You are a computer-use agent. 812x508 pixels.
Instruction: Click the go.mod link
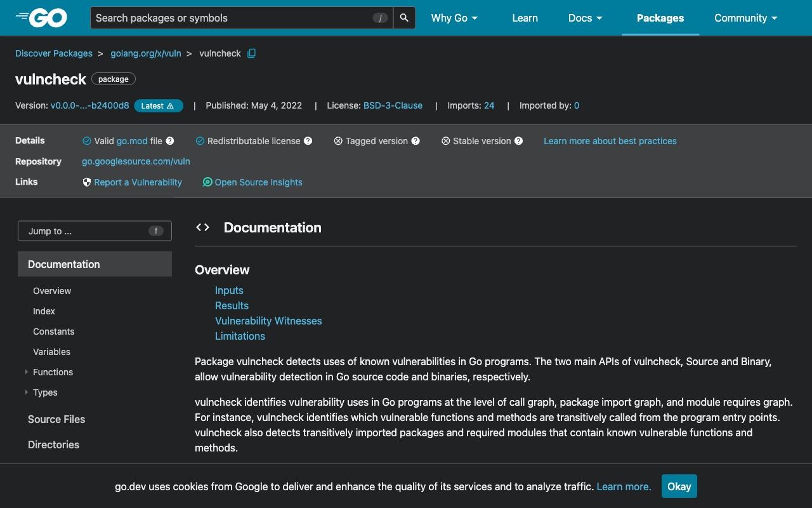(x=132, y=141)
